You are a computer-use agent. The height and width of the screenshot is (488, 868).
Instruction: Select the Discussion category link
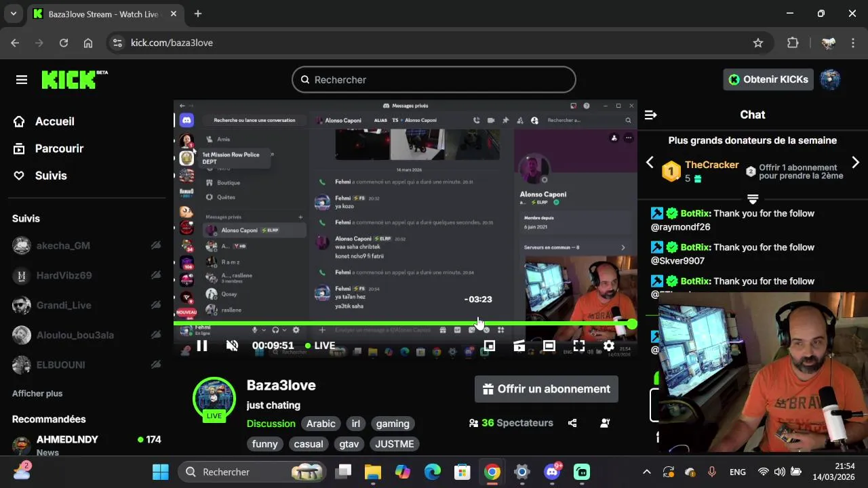tap(271, 424)
